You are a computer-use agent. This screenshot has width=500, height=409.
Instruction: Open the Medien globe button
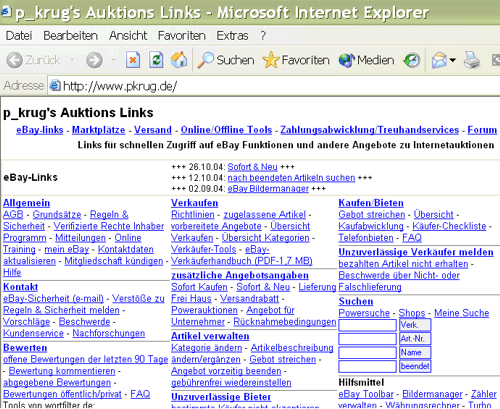click(x=366, y=60)
